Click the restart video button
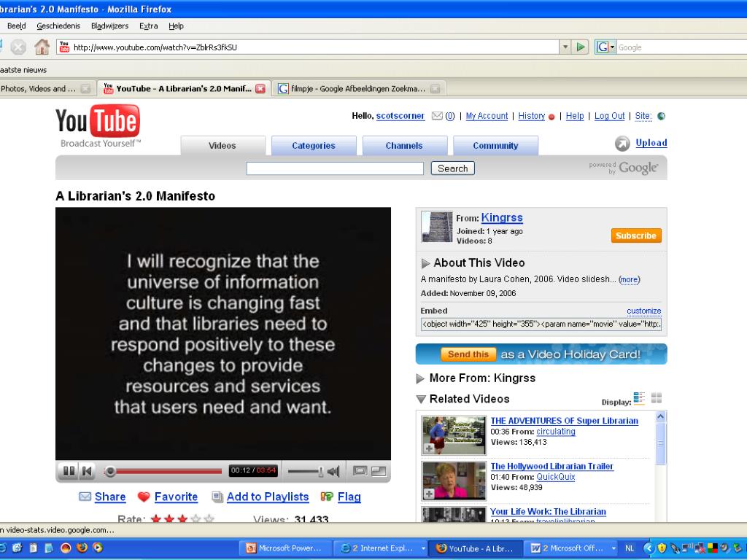 click(88, 471)
